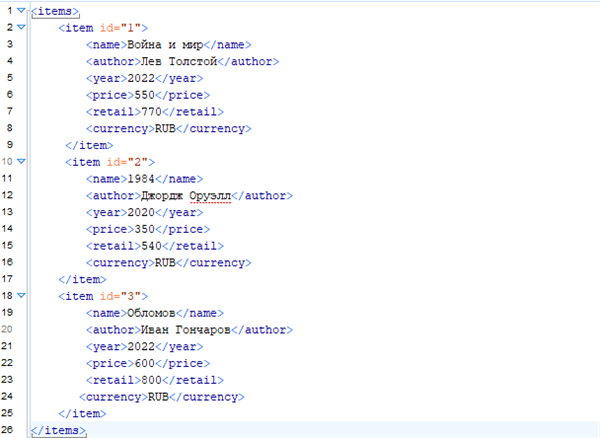Click the red-underlined word "Оруэлл"
Viewport: 600px width, 438px height.
207,195
